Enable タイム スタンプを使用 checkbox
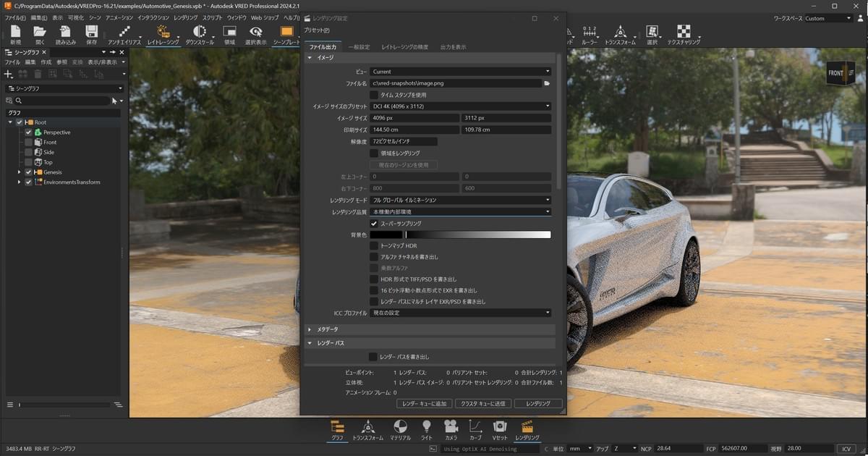The width and height of the screenshot is (868, 456). [x=374, y=95]
